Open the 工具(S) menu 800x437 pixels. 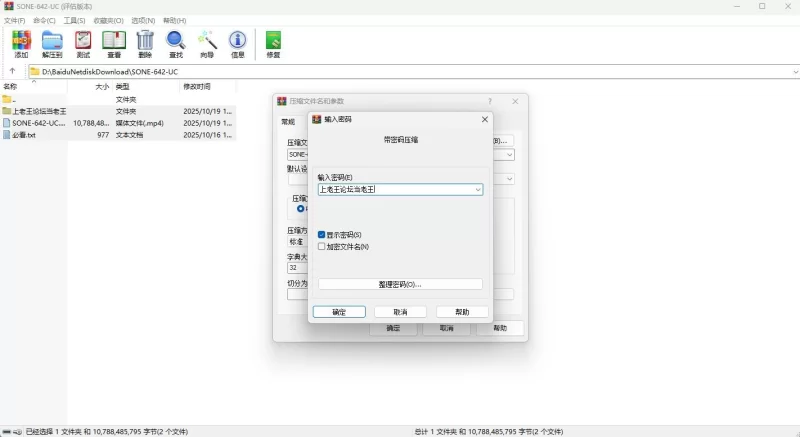point(74,20)
